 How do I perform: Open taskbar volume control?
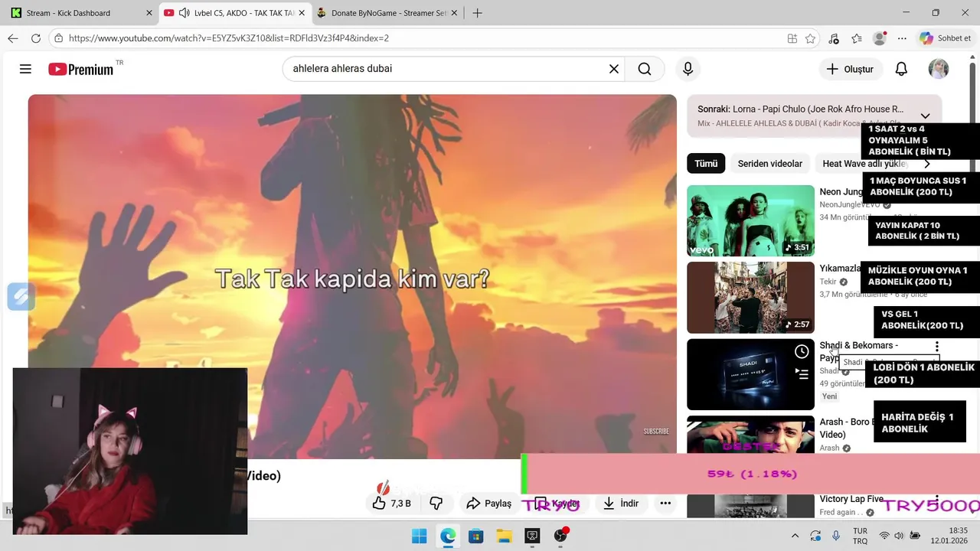coord(899,536)
